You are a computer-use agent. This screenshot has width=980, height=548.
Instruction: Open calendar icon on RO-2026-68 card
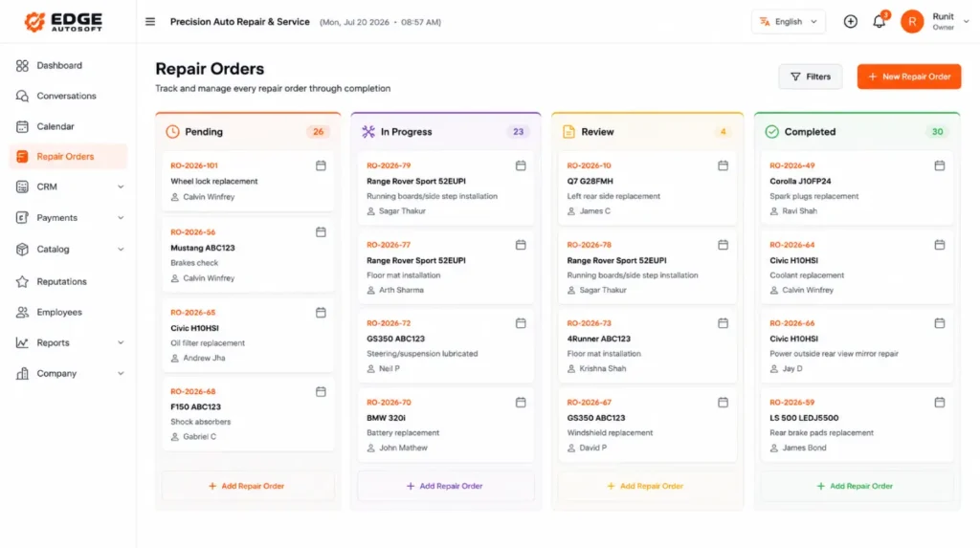pyautogui.click(x=321, y=392)
